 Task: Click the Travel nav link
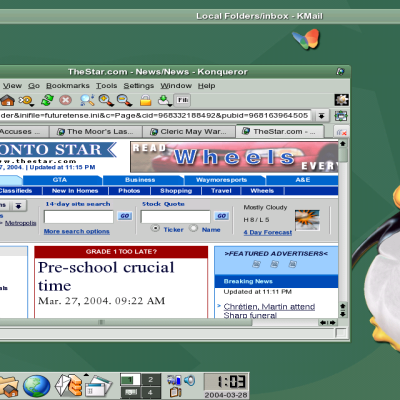coord(221,191)
